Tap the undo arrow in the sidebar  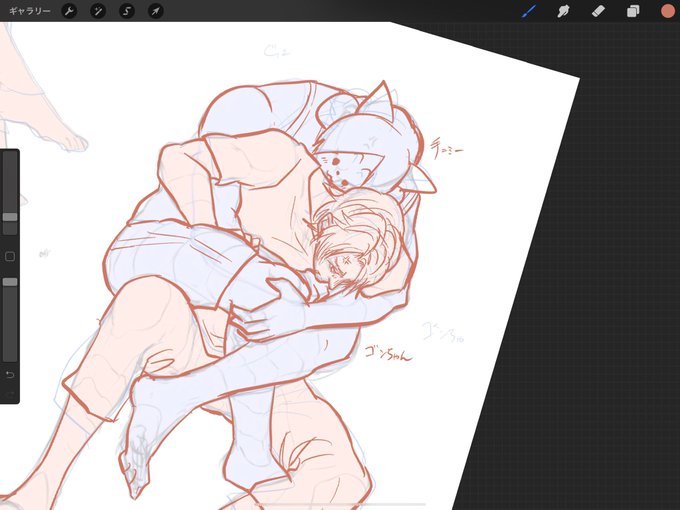click(10, 374)
